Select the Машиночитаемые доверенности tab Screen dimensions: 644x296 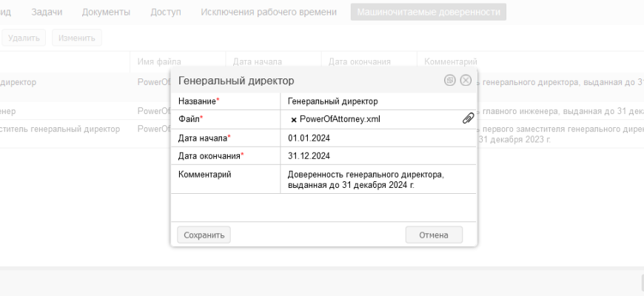coord(428,12)
